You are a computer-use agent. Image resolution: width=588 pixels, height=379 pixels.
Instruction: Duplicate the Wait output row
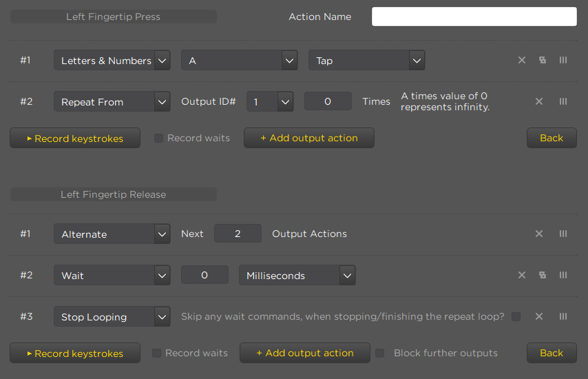(543, 275)
